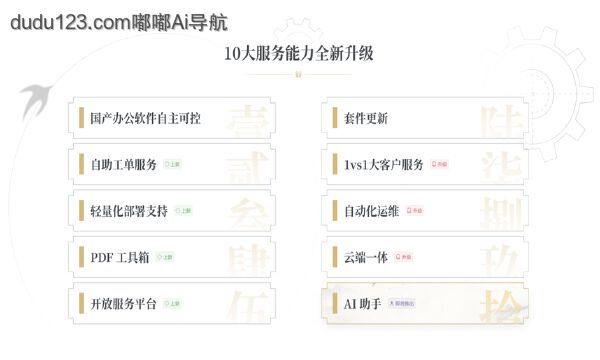Click purple badge beside AI 助手
The height and width of the screenshot is (360, 600).
click(x=402, y=303)
